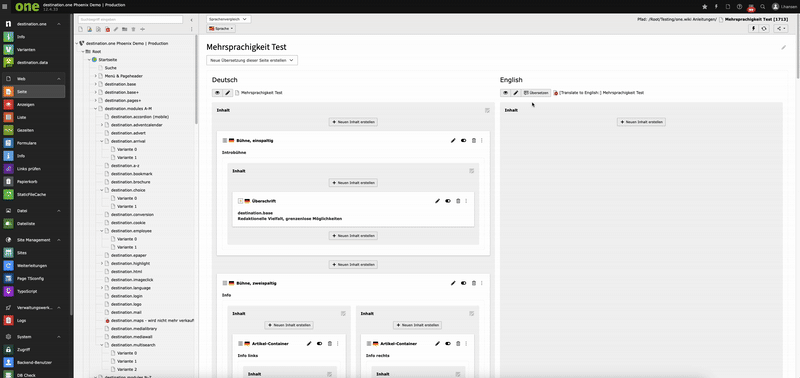Toggle visibility of Info links Artikel-Container

[x=319, y=344]
